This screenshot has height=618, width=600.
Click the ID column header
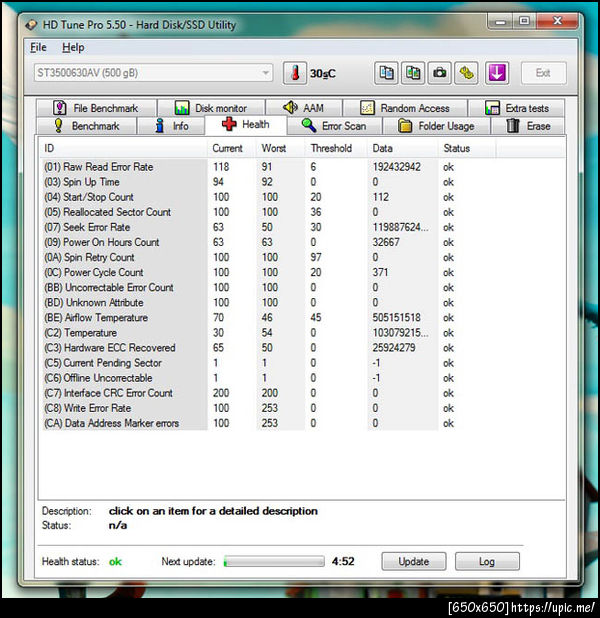click(x=123, y=148)
